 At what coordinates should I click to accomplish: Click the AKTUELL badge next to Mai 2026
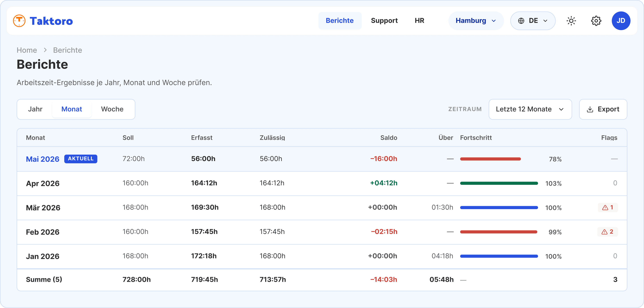tap(81, 159)
